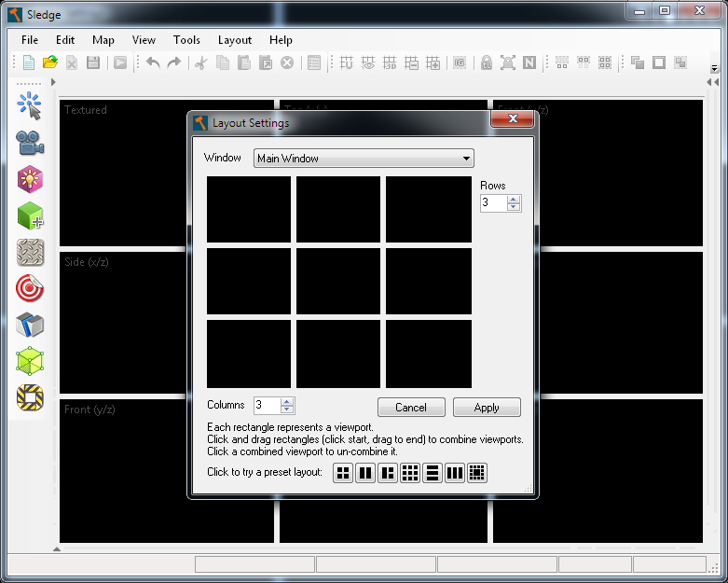This screenshot has width=728, height=583.
Task: Open the Tools menu
Action: [x=186, y=40]
